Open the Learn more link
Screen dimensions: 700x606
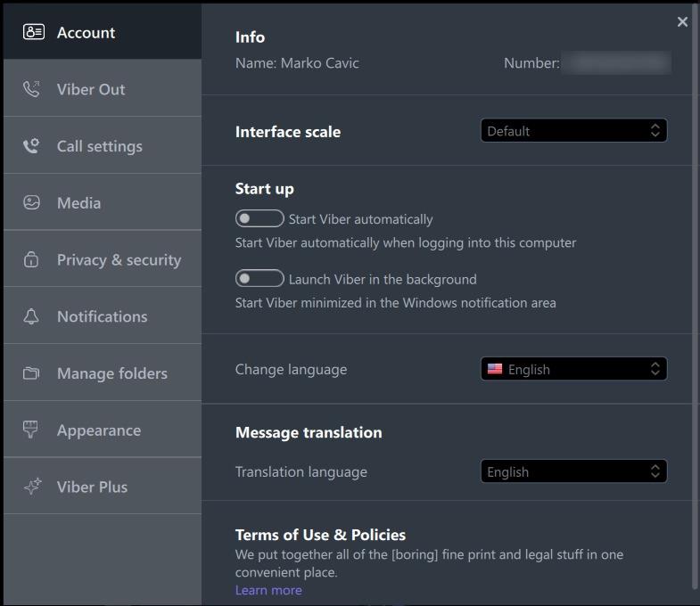tap(268, 590)
